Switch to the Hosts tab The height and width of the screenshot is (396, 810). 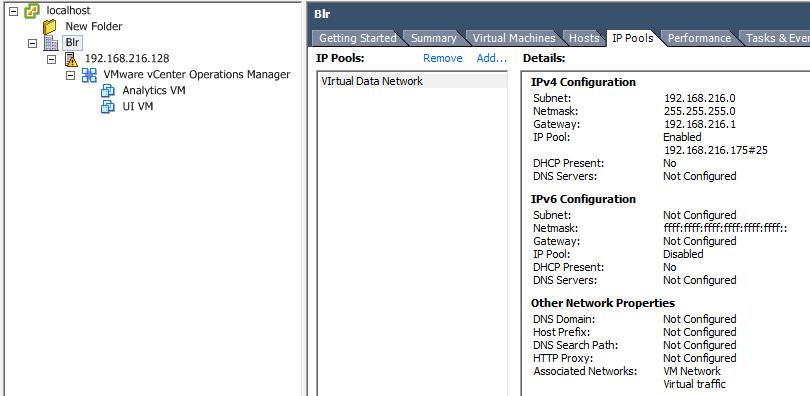tap(584, 38)
